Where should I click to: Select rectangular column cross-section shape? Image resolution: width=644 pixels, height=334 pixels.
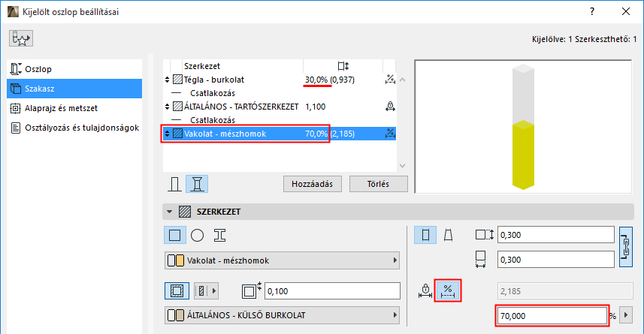[x=174, y=235]
